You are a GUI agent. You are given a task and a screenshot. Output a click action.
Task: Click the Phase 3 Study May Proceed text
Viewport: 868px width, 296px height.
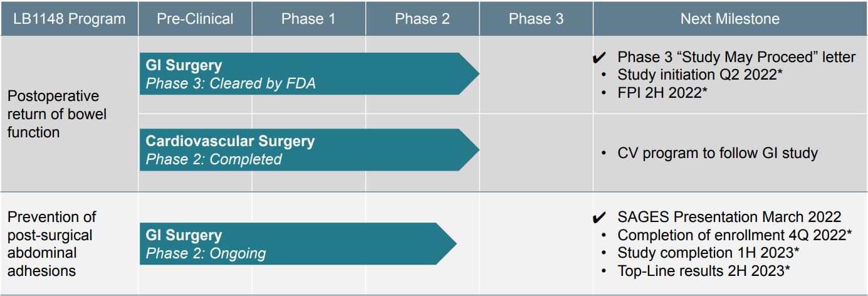pos(736,57)
